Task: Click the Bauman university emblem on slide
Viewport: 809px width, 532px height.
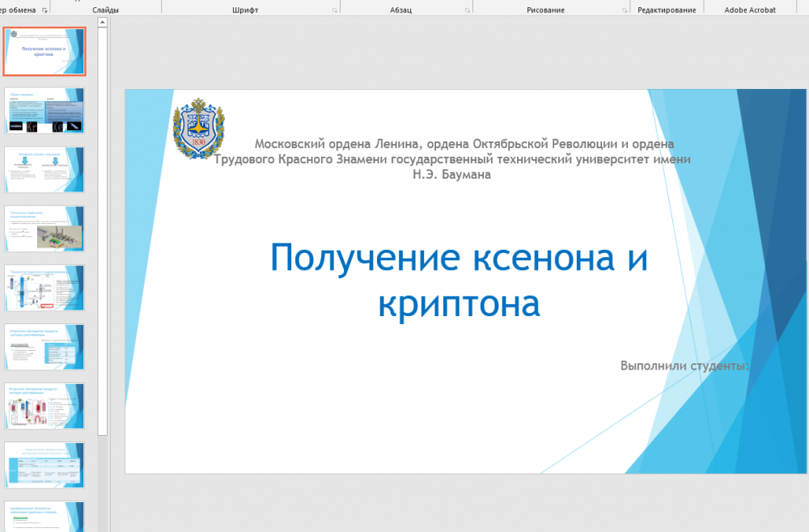Action: point(198,128)
